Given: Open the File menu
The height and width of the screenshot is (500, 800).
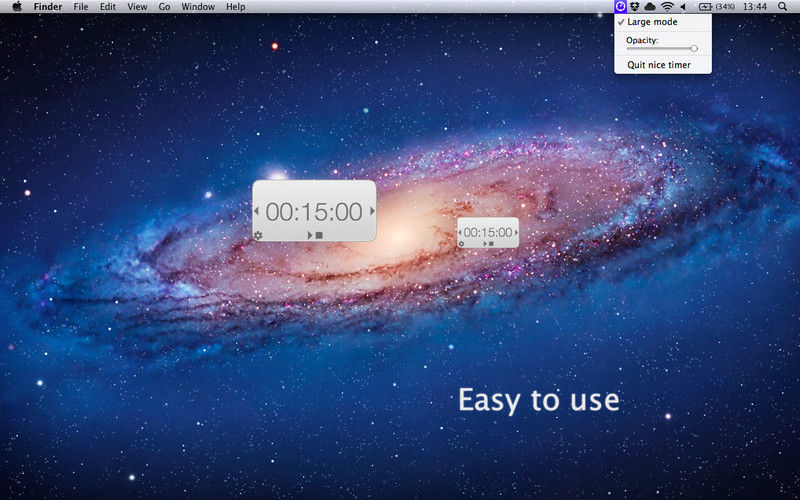Looking at the screenshot, I should click(81, 7).
